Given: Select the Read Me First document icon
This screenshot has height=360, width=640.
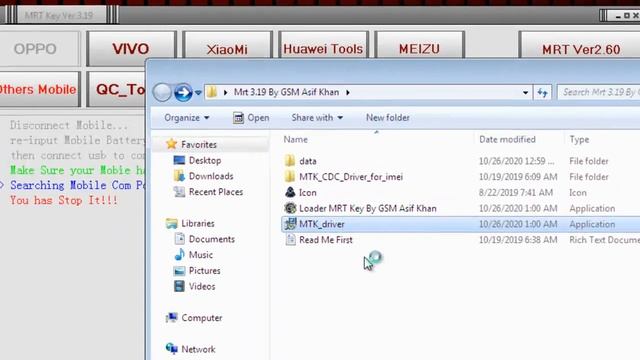Looking at the screenshot, I should click(x=290, y=240).
